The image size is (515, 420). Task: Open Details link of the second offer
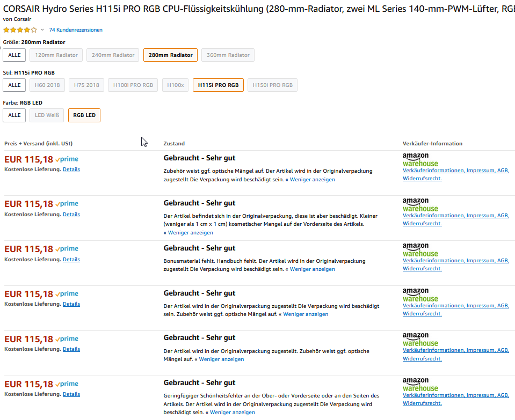pyautogui.click(x=71, y=214)
